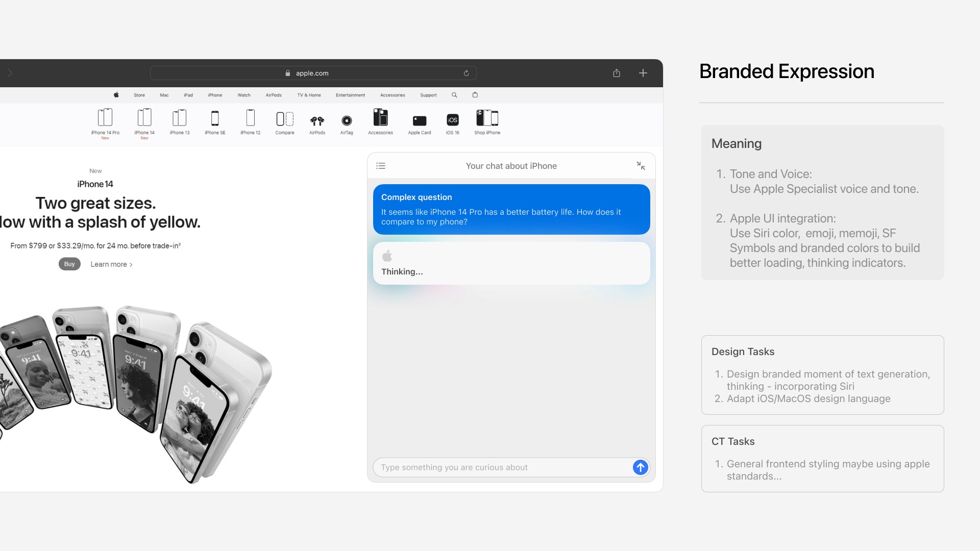
Task: Click the Safari forward arrow
Action: pyautogui.click(x=10, y=73)
